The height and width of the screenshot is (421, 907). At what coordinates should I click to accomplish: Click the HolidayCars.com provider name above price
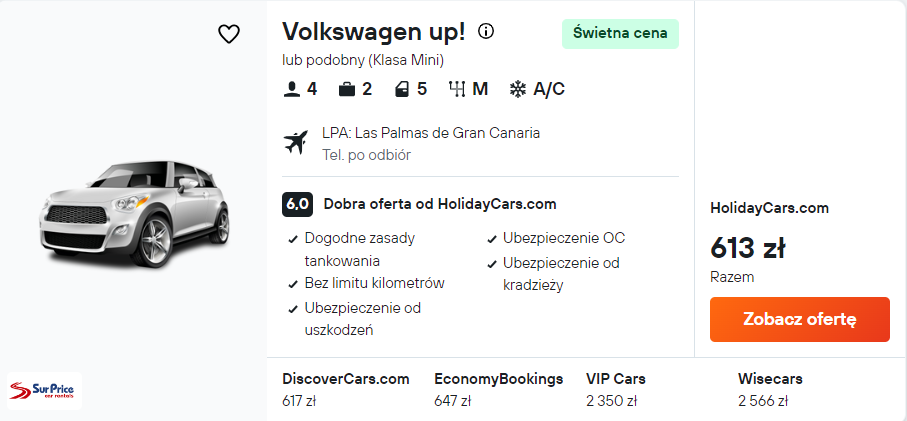click(x=769, y=208)
